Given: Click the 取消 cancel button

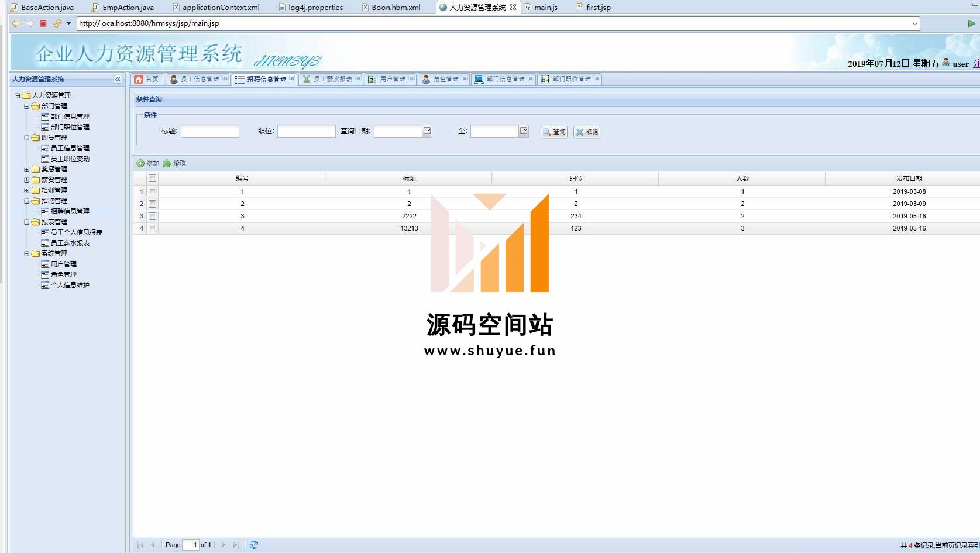Looking at the screenshot, I should 587,132.
